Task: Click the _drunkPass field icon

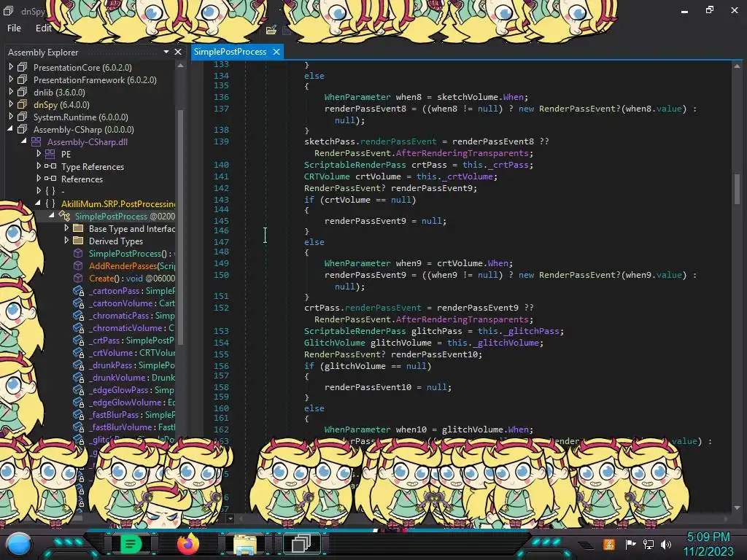Action: [x=79, y=365]
